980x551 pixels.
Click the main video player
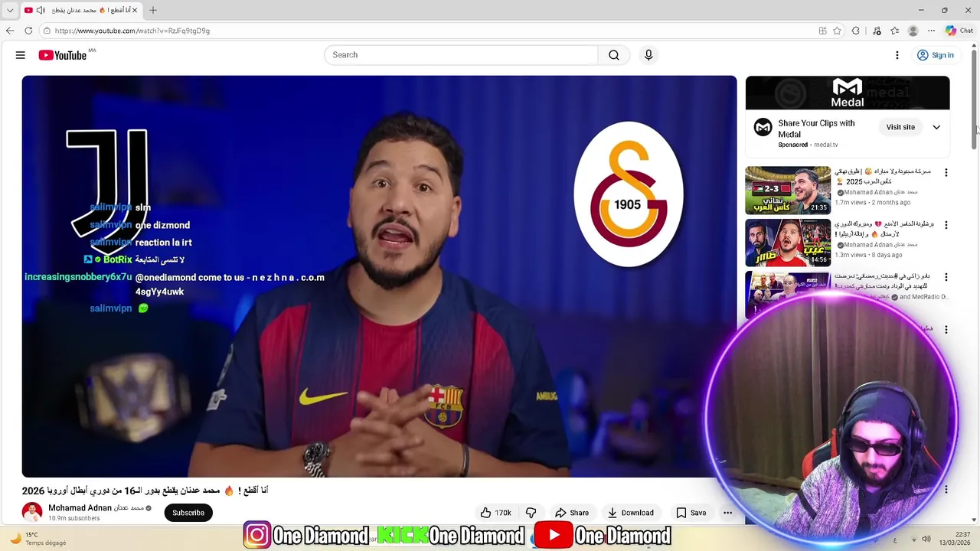379,276
